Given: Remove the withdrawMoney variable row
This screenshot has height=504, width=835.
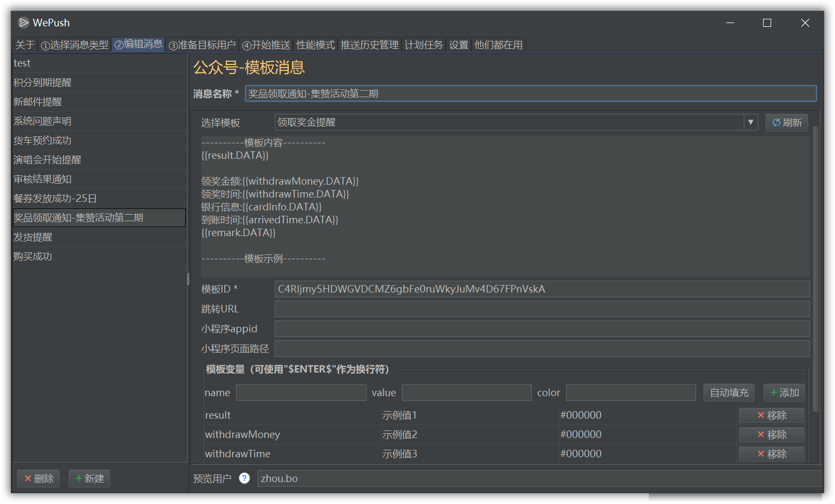Looking at the screenshot, I should (x=771, y=435).
